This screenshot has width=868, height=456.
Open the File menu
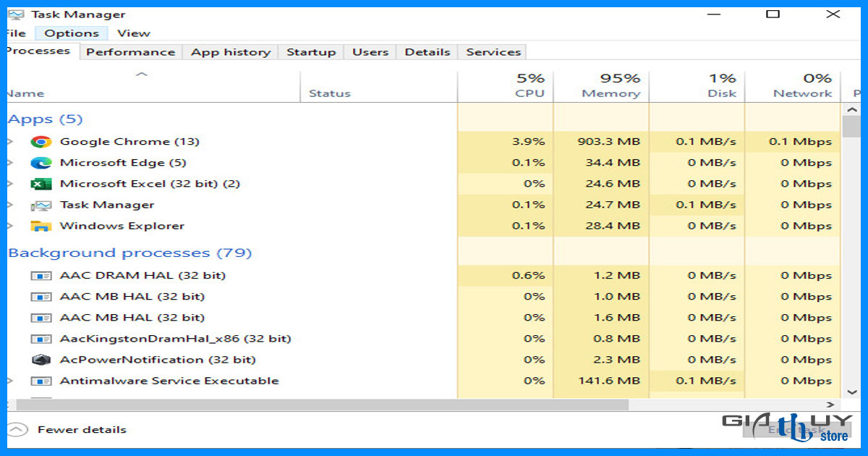pos(16,33)
